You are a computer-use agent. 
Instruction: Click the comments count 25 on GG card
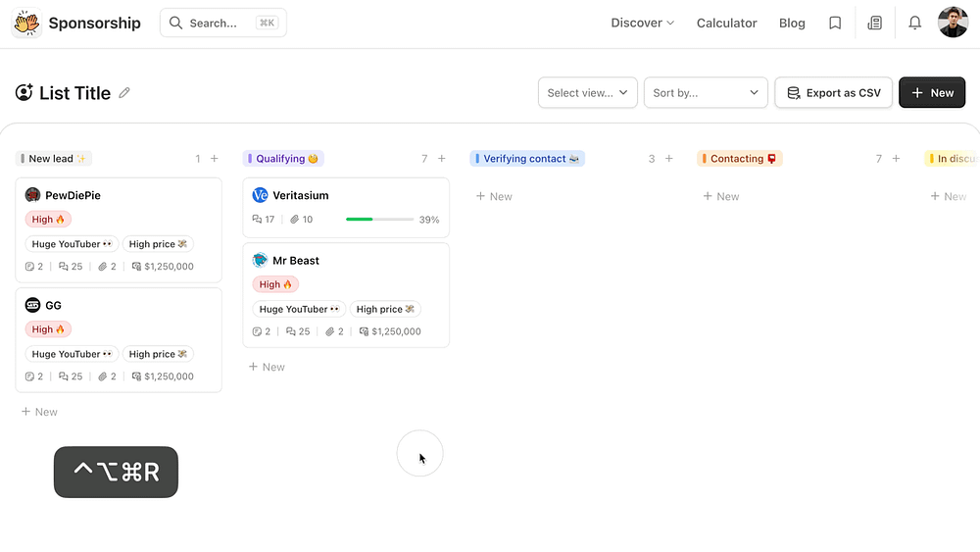71,376
